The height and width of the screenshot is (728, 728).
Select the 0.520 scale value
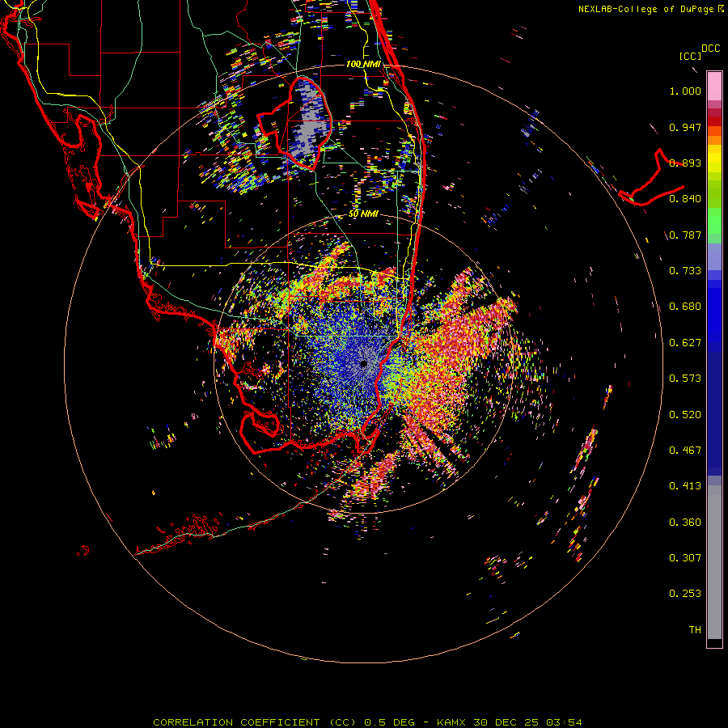tap(685, 415)
